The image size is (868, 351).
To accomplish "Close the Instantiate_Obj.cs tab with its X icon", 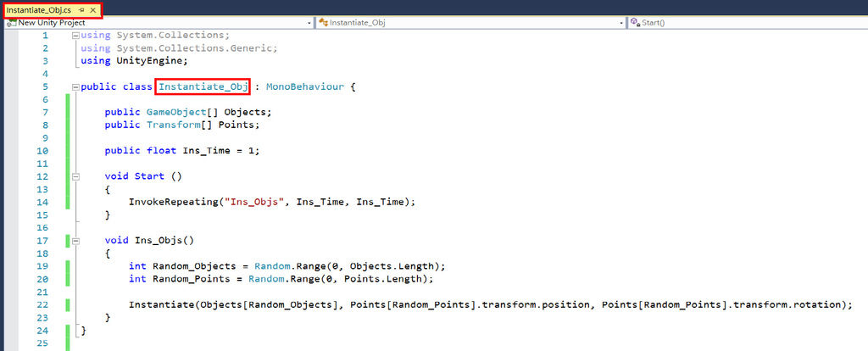I will (x=93, y=10).
